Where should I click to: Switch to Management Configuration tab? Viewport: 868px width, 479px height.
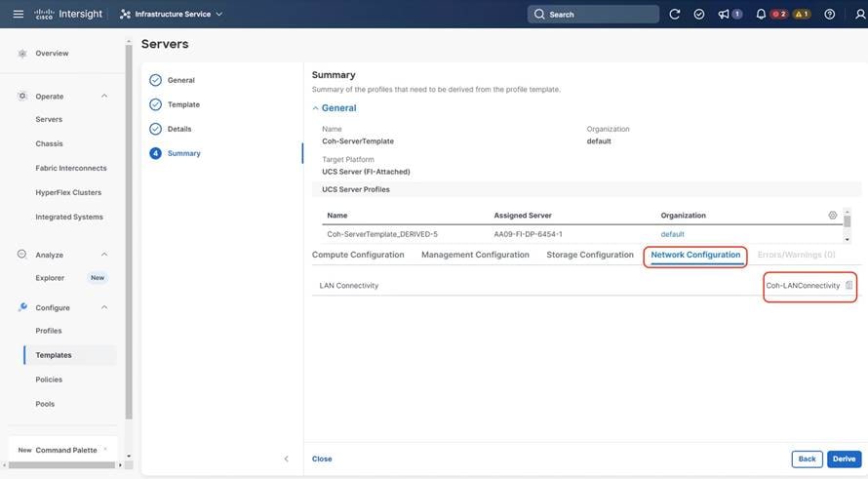[475, 255]
